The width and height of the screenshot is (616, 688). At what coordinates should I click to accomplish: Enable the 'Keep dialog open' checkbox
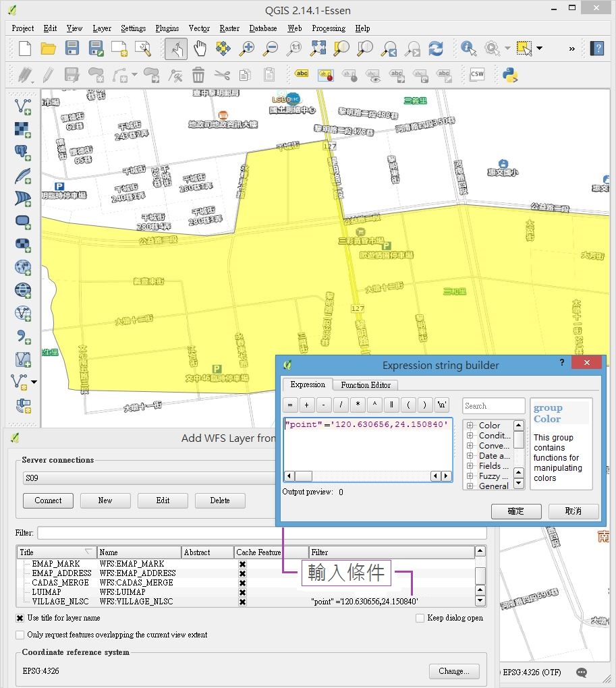(x=420, y=618)
